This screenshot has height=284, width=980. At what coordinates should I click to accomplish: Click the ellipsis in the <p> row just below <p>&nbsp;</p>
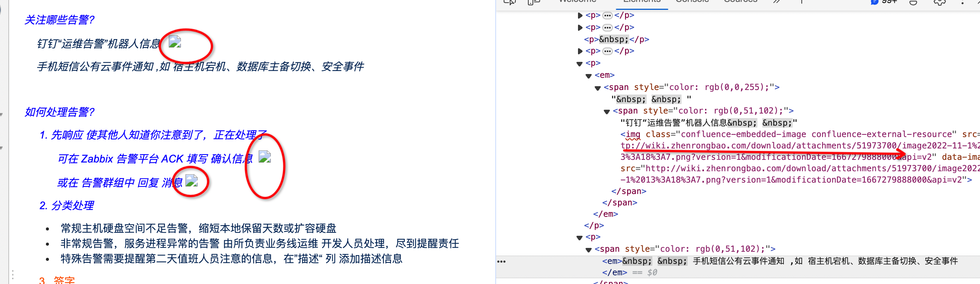point(608,51)
